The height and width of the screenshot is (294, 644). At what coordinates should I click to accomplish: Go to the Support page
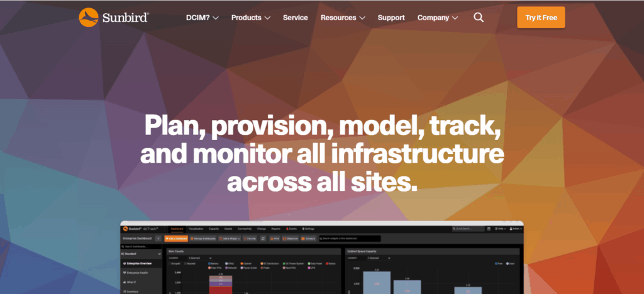391,18
